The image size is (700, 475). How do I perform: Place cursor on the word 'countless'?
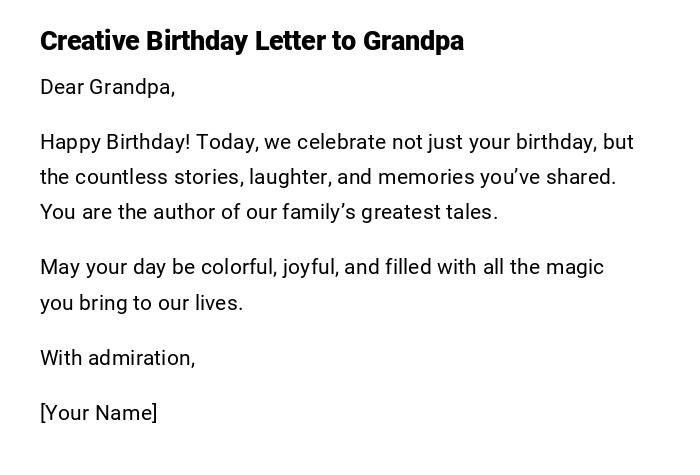(x=117, y=178)
